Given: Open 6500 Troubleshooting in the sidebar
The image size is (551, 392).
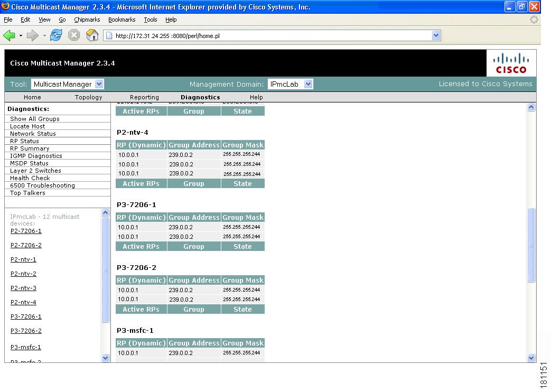Looking at the screenshot, I should coord(42,185).
